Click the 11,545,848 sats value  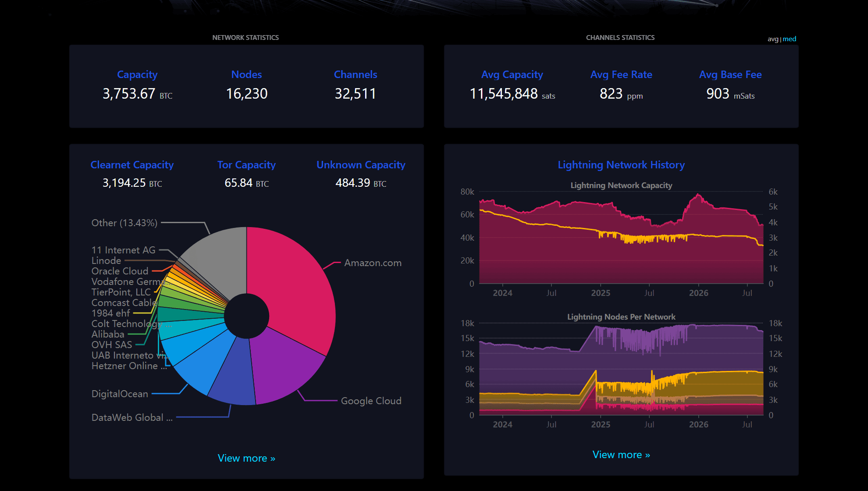(512, 94)
